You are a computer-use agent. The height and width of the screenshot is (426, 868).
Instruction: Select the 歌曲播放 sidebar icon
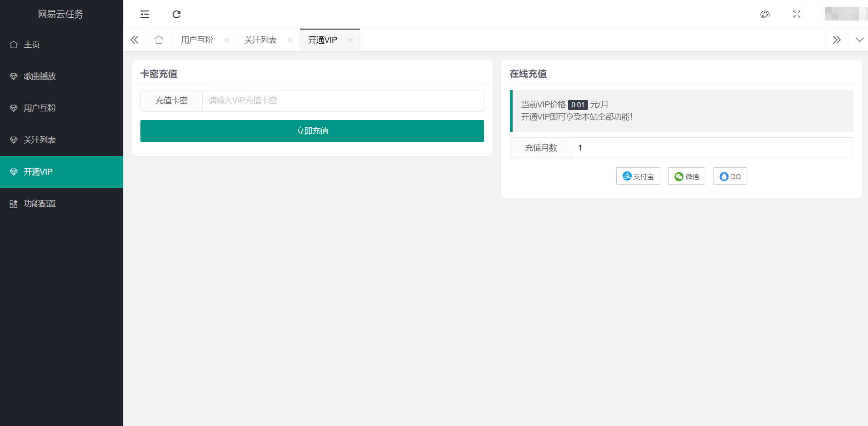point(13,76)
